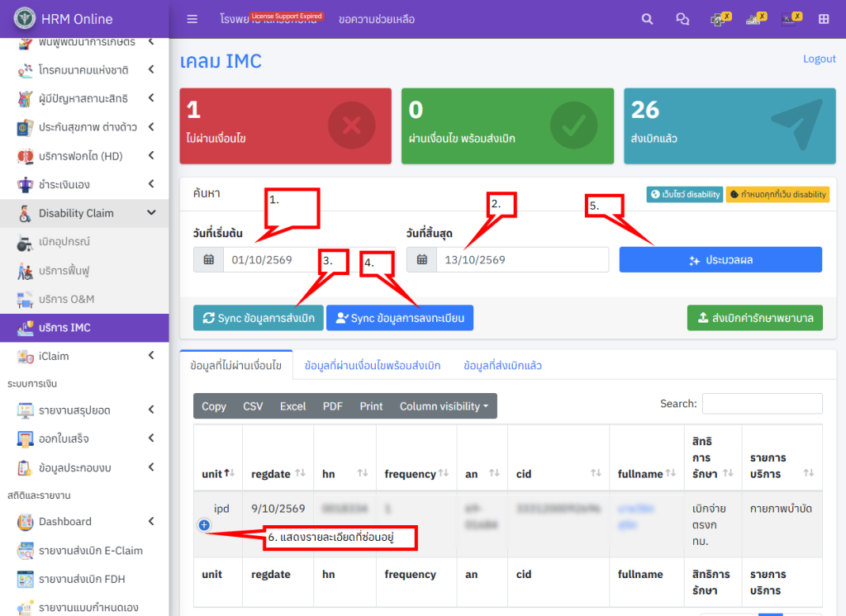Open เว็บไซว์ disability button
The image size is (846, 616).
[685, 194]
